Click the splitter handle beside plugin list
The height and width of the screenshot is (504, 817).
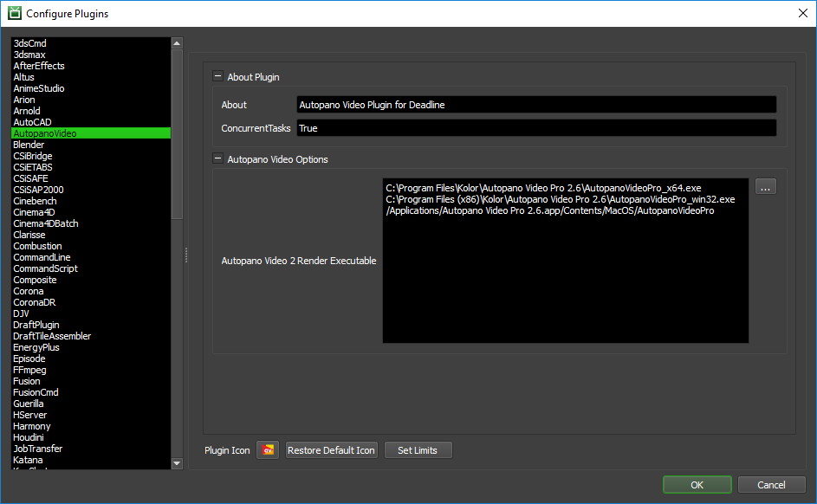pyautogui.click(x=186, y=255)
